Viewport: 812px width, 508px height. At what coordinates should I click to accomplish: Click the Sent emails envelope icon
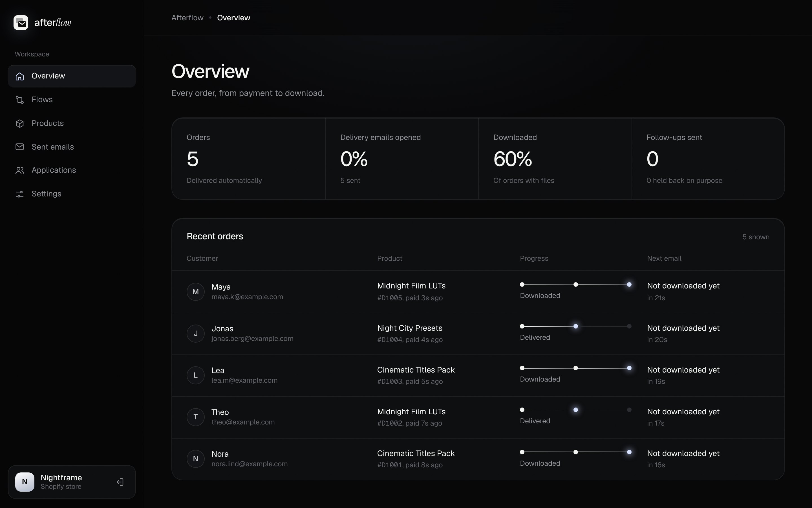click(x=20, y=147)
